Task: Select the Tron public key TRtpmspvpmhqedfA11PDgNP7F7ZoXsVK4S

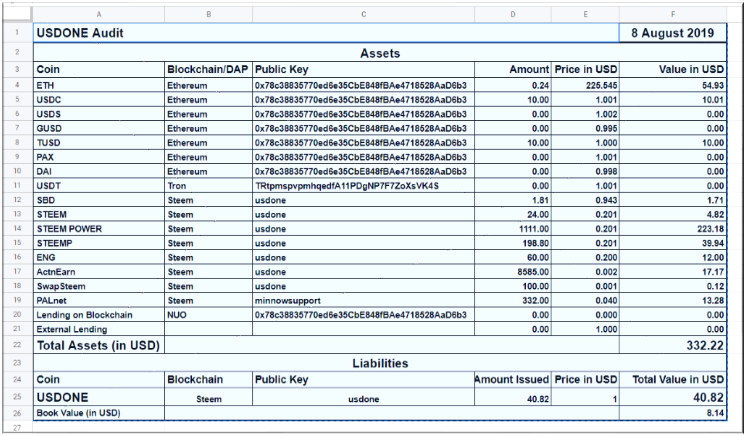Action: click(x=363, y=186)
